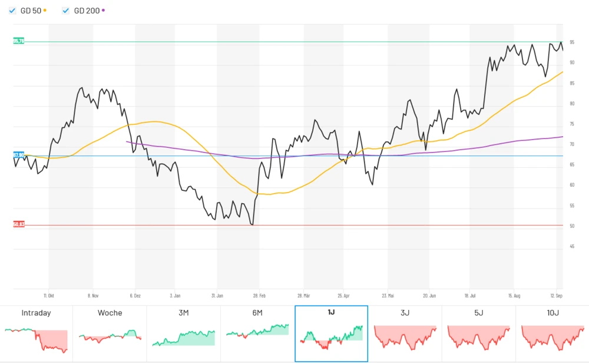Image resolution: width=589 pixels, height=364 pixels.
Task: Click the red low price marker badge
Action: point(19,224)
